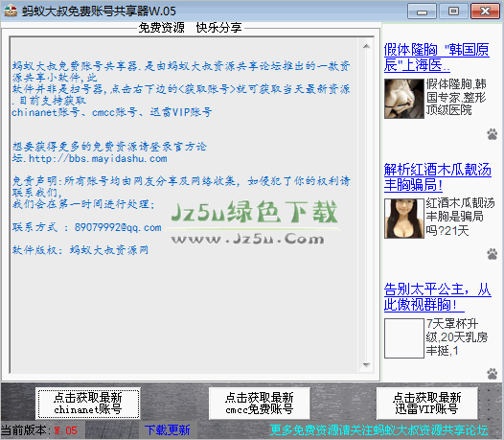
Task: Click the 假体隆胸,韩国专家,整形顶级医院 ad description
Action: coord(456,97)
